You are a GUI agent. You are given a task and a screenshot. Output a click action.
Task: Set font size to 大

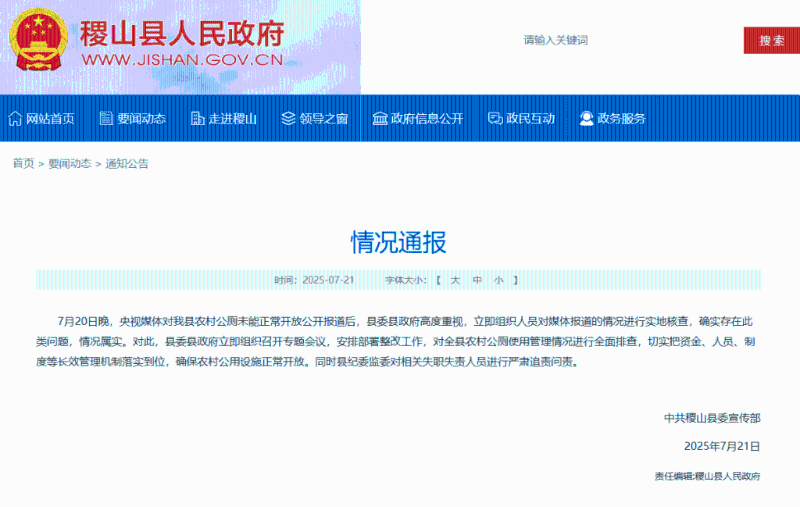click(454, 280)
